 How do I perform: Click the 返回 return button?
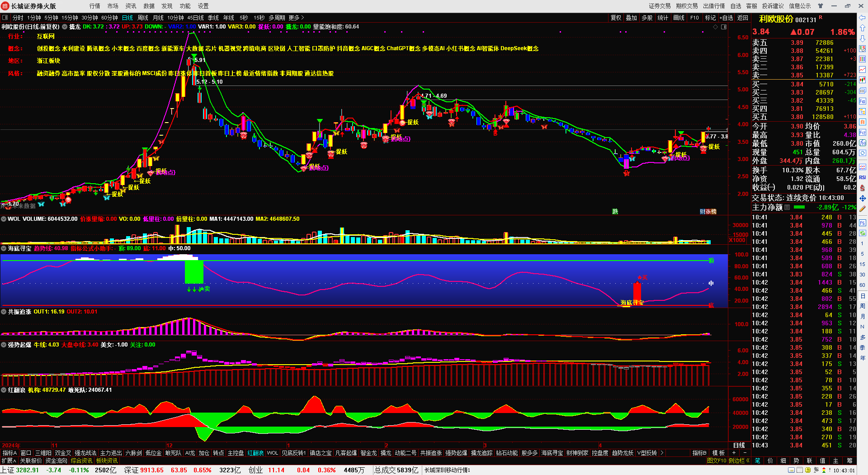pyautogui.click(x=743, y=18)
